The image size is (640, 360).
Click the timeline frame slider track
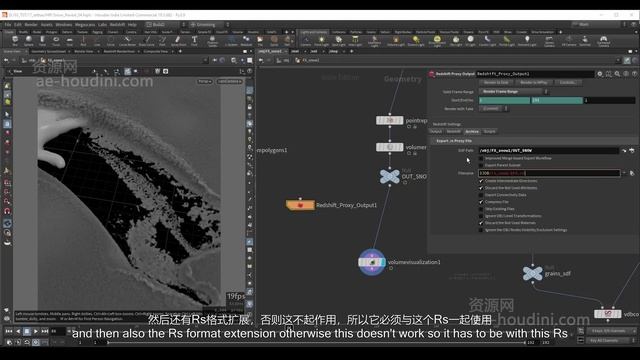316,342
